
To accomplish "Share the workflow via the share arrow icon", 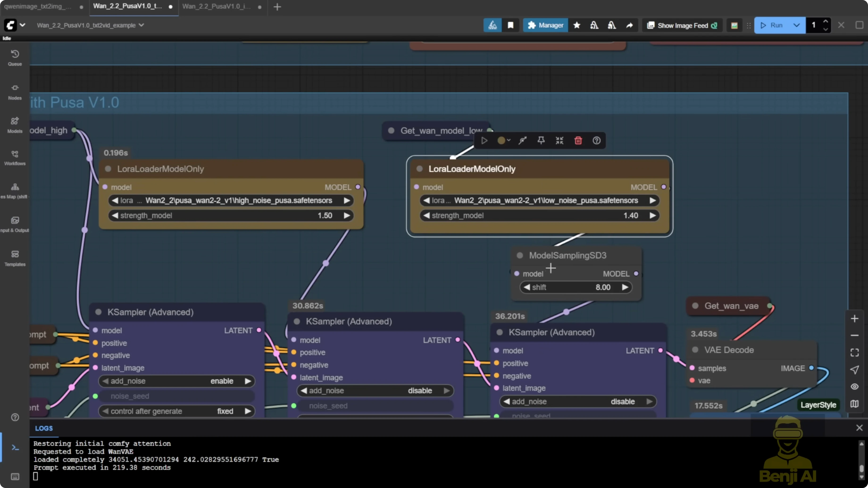I will point(630,25).
